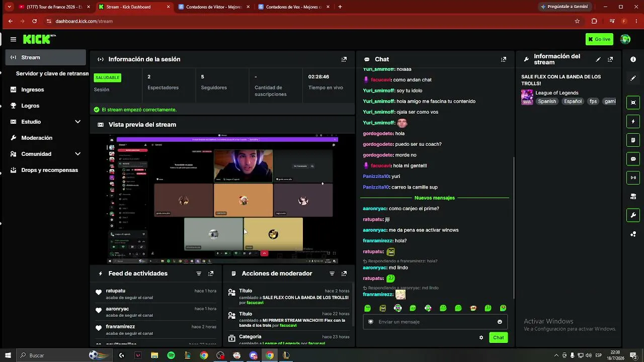This screenshot has width=644, height=362.
Task: Open chat settings gear next to Chat button
Action: [x=481, y=338]
